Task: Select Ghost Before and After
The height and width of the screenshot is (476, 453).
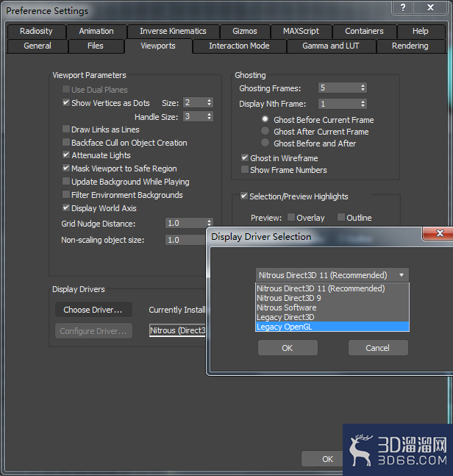Action: pos(265,143)
